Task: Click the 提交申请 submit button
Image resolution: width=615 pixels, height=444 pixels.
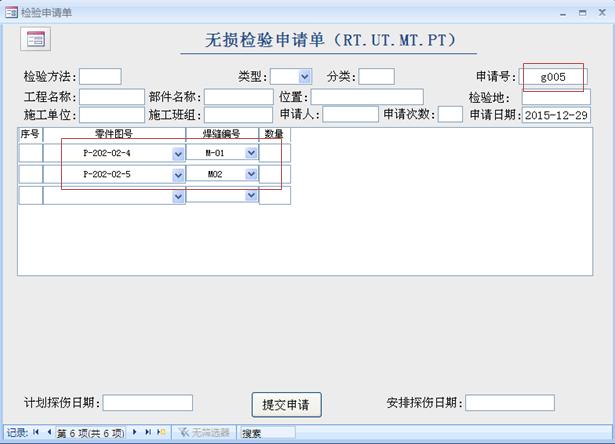Action: (285, 405)
